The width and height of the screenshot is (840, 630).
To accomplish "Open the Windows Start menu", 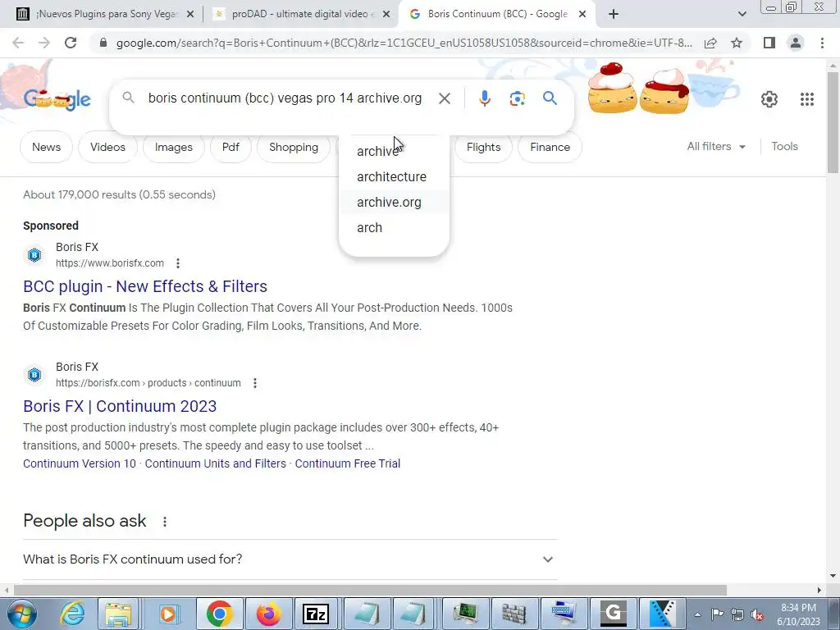I will point(22,614).
